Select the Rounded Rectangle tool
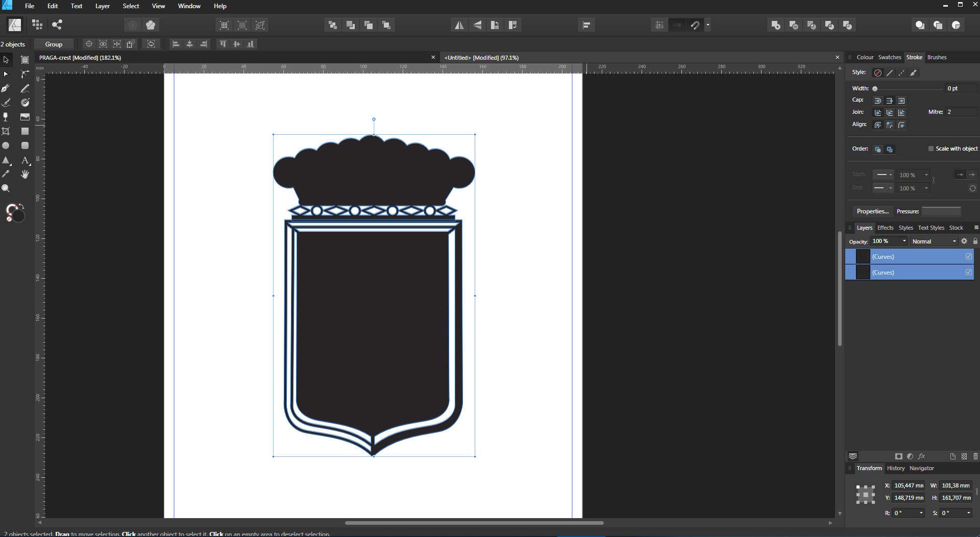This screenshot has width=980, height=537. coord(25,145)
